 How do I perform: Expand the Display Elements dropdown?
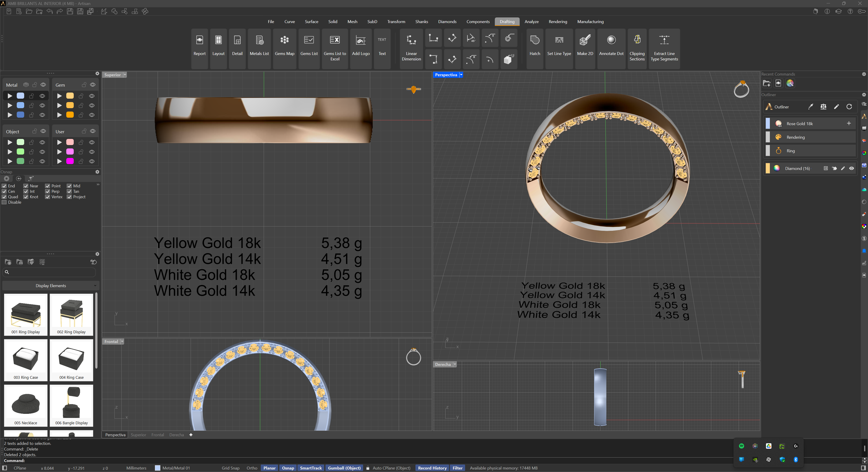click(50, 286)
